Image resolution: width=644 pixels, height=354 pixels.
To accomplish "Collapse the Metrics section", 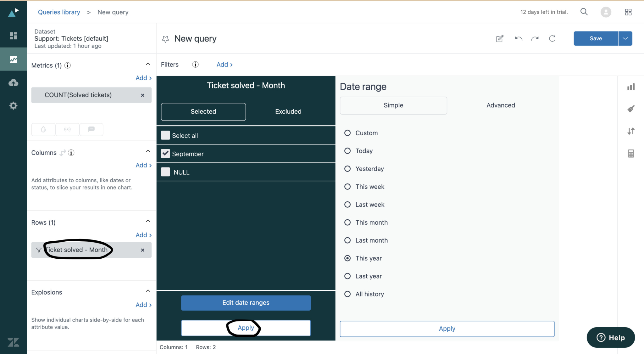I will 148,64.
